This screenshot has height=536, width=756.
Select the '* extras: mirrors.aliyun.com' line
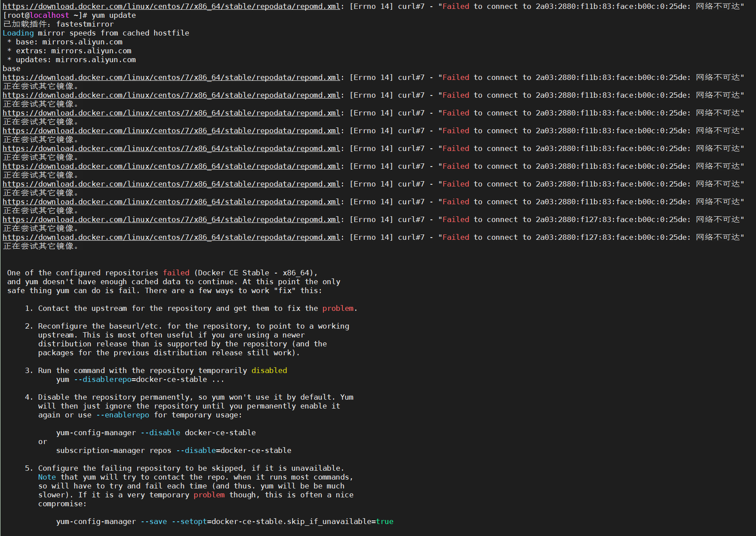coord(69,51)
